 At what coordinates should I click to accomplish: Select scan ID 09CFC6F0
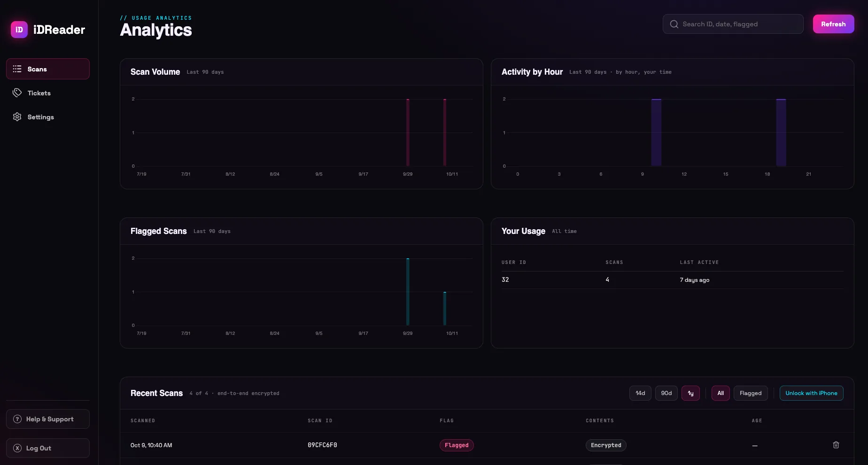pyautogui.click(x=322, y=445)
